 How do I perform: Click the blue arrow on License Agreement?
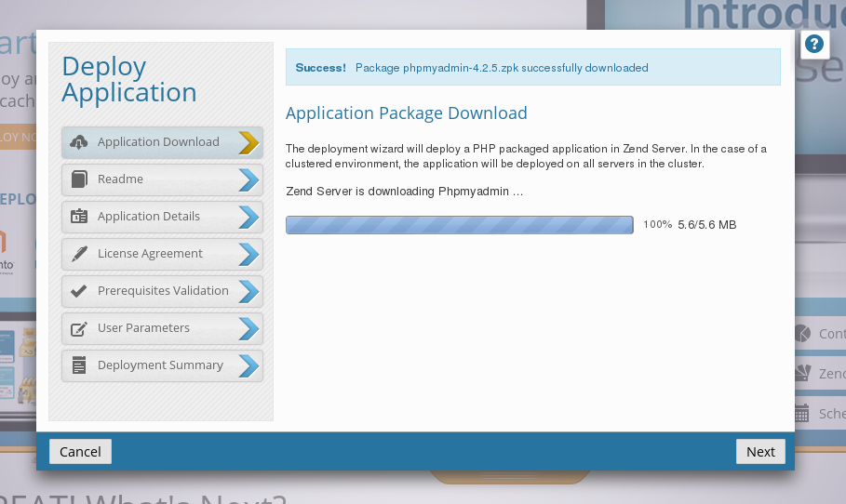pyautogui.click(x=249, y=255)
